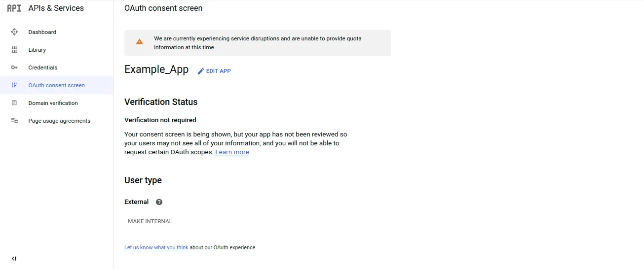Click the service disruptions warning message

coord(258,43)
